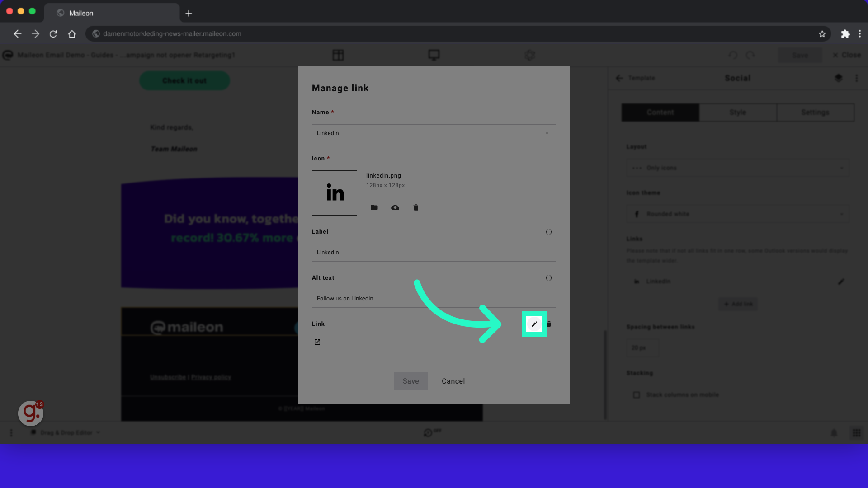
Task: Remove the linkedin.png icon image
Action: [x=416, y=207]
